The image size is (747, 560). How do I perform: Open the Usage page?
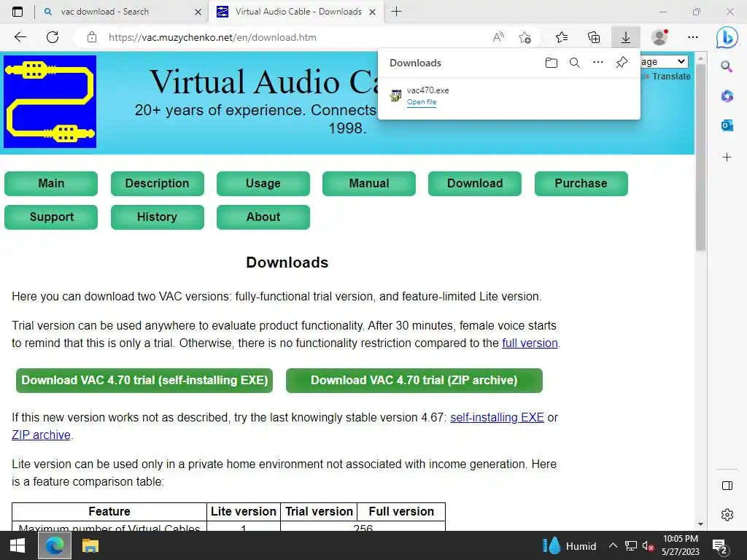[x=263, y=183]
